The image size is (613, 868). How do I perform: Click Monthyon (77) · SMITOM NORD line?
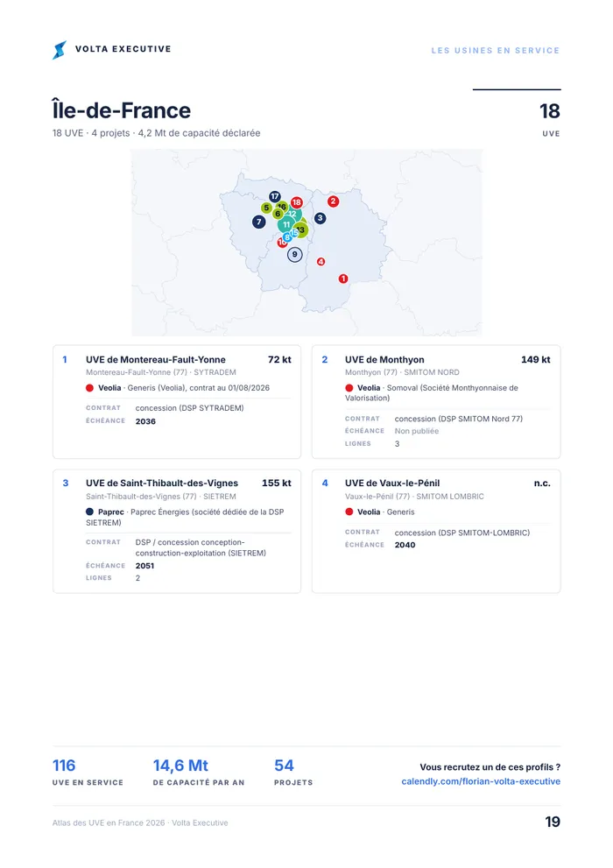tap(402, 372)
